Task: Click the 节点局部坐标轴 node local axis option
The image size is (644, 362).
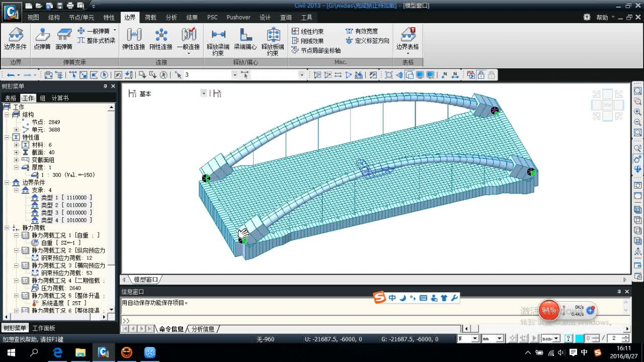Action: click(x=316, y=50)
